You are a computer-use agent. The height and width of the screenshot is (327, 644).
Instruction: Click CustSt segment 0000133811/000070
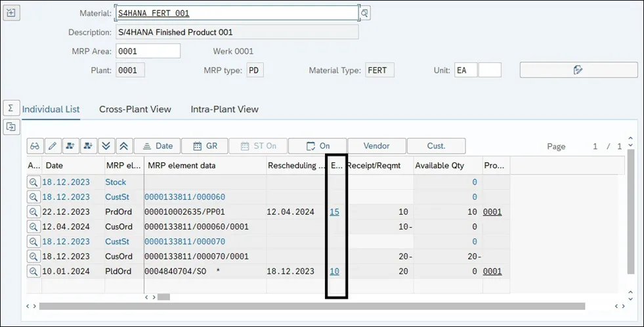tap(184, 242)
